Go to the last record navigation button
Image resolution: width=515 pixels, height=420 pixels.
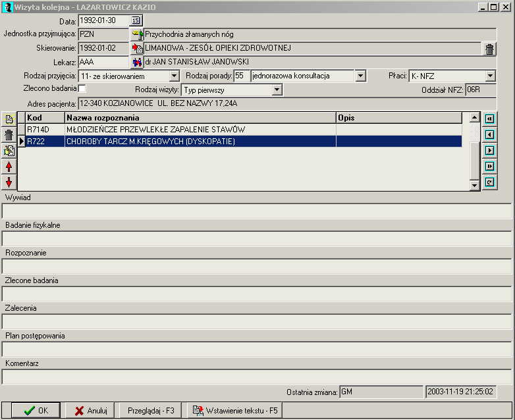tap(489, 166)
